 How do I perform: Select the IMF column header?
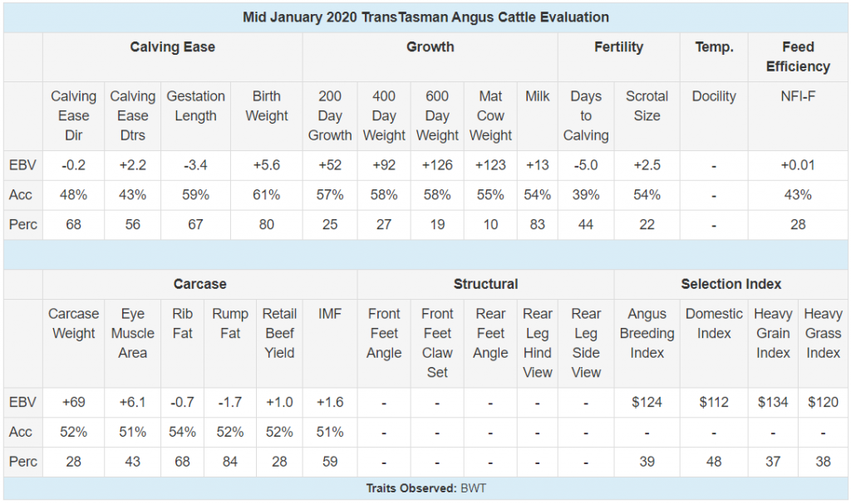coord(329,314)
